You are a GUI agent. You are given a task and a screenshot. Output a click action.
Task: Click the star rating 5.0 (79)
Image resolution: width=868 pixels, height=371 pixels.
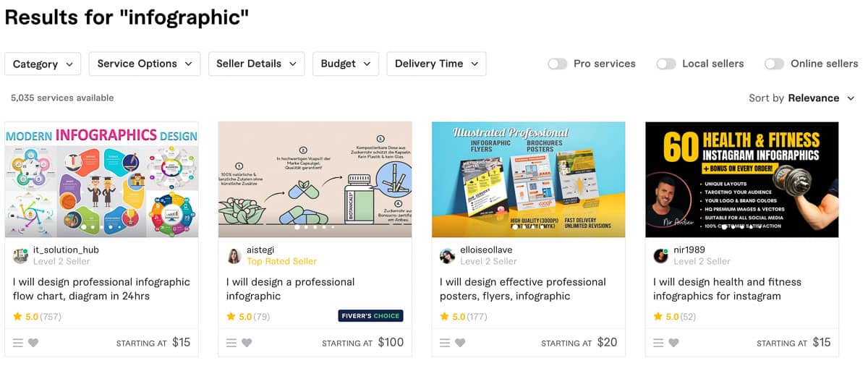[248, 317]
